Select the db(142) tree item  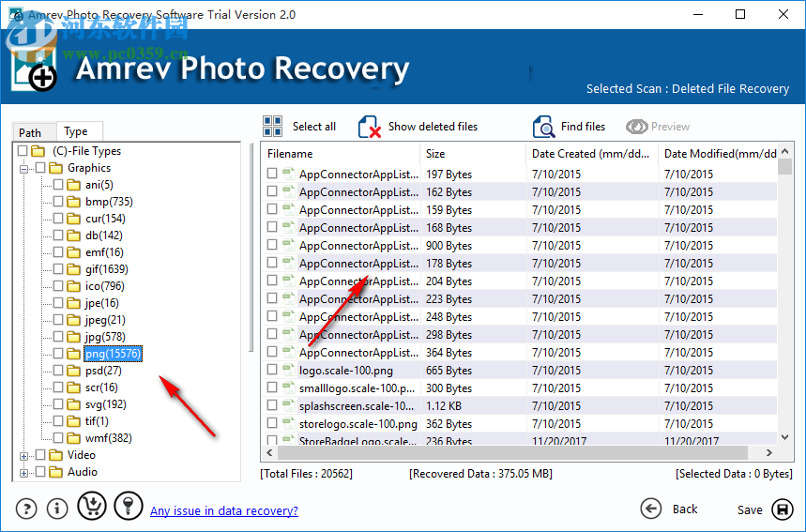[x=104, y=236]
